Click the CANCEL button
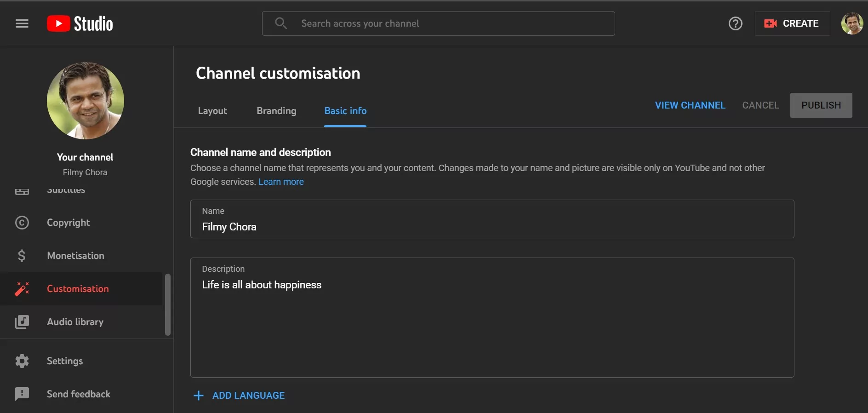The height and width of the screenshot is (413, 868). [760, 105]
